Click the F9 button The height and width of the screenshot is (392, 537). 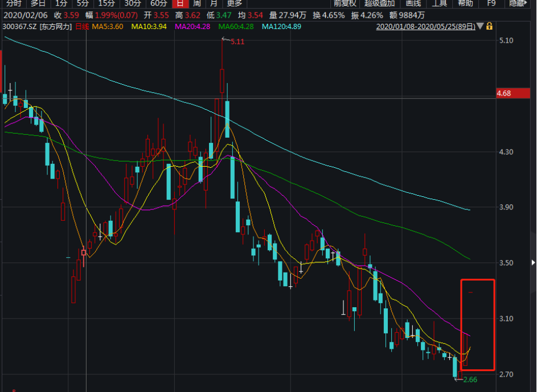click(x=492, y=3)
